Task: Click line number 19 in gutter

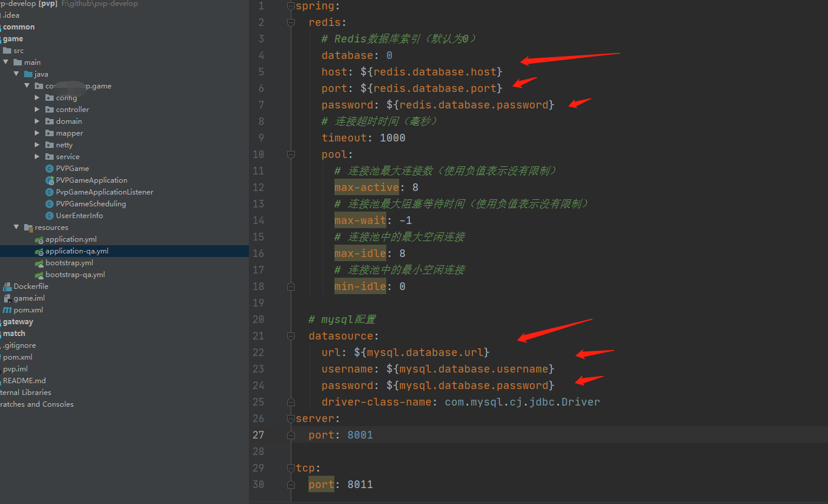Action: coord(258,303)
